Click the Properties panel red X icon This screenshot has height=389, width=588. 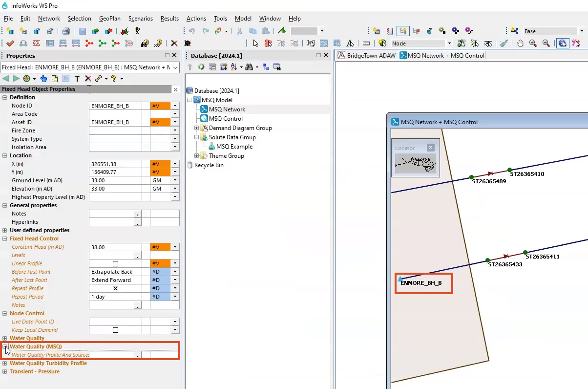88,78
